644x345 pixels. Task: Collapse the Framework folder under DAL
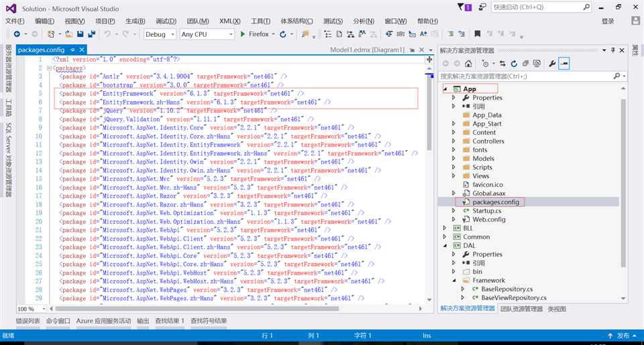(x=454, y=280)
